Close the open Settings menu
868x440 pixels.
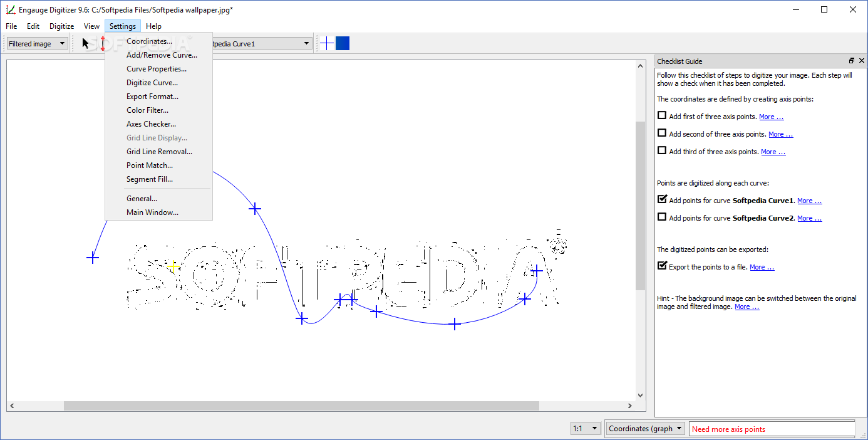pos(123,26)
